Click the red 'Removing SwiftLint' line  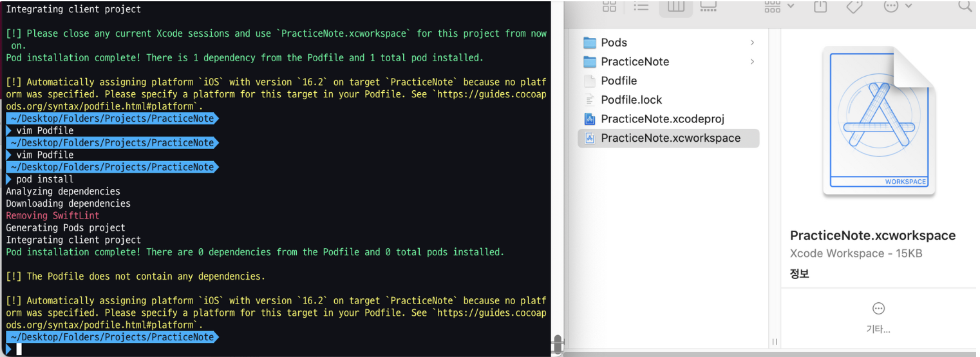pos(53,216)
